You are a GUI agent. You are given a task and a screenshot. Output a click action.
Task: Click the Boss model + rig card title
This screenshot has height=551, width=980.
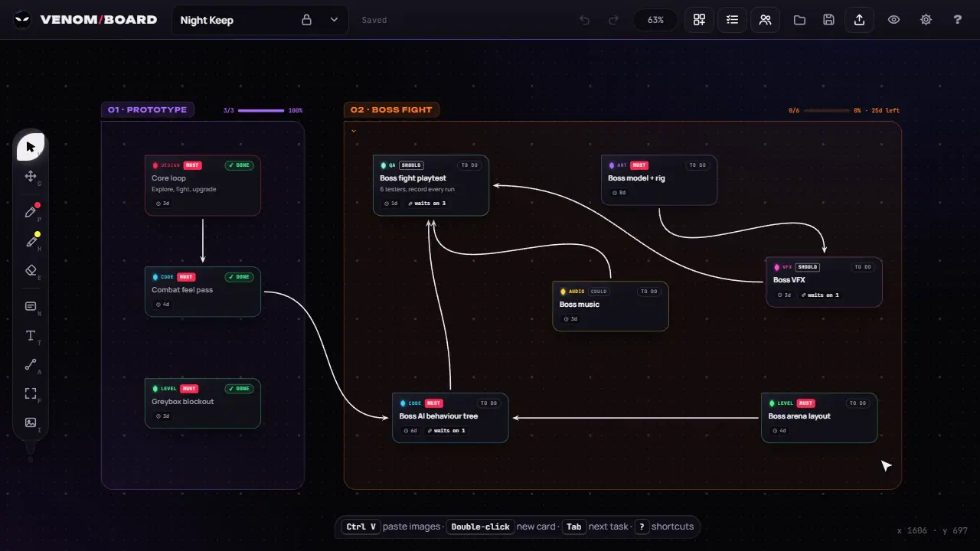click(637, 178)
